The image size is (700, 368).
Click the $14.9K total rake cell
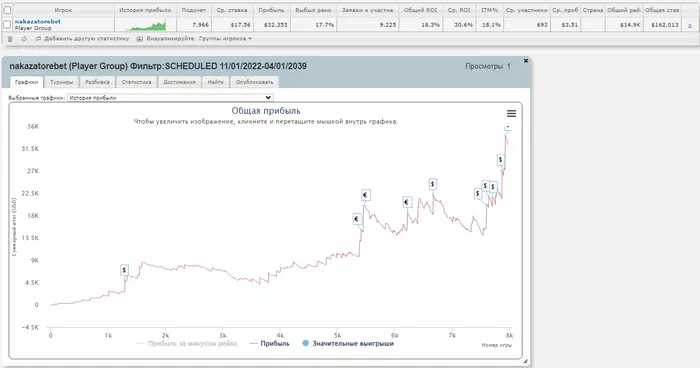[x=630, y=25]
